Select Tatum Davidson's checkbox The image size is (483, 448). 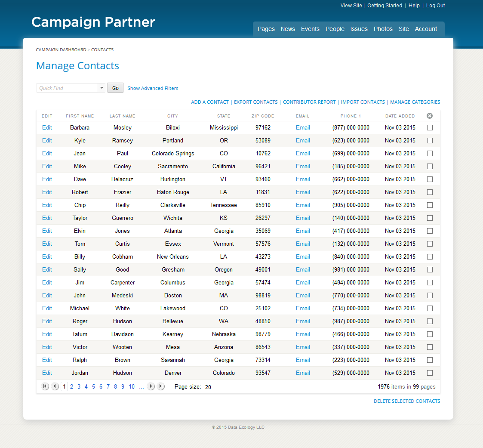pyautogui.click(x=430, y=334)
